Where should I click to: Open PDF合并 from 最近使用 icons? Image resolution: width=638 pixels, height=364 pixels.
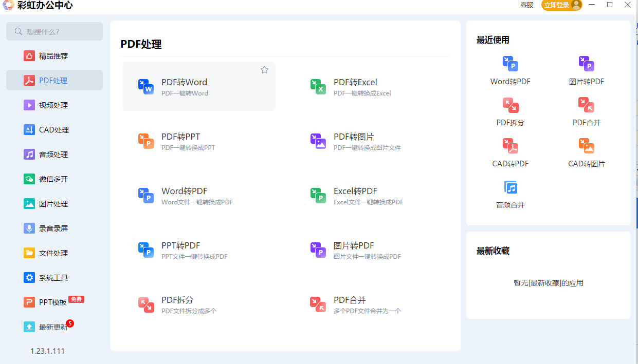click(587, 105)
